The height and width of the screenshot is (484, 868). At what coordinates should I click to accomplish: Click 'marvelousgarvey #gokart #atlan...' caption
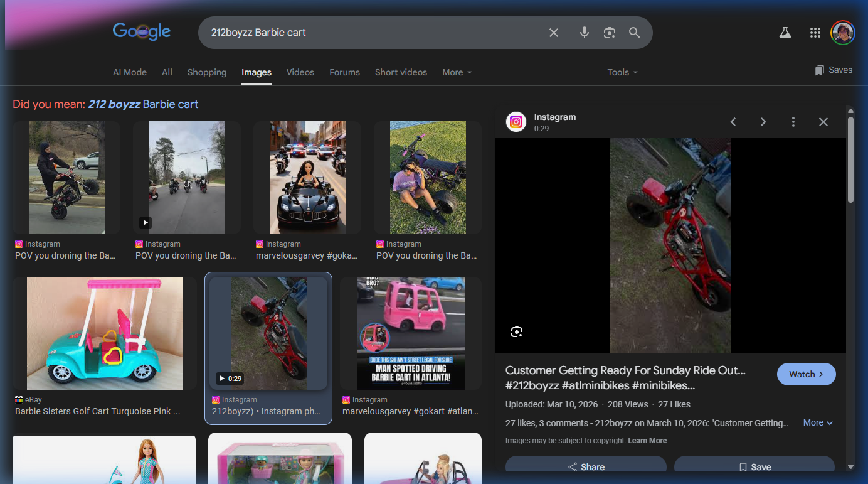pyautogui.click(x=410, y=412)
